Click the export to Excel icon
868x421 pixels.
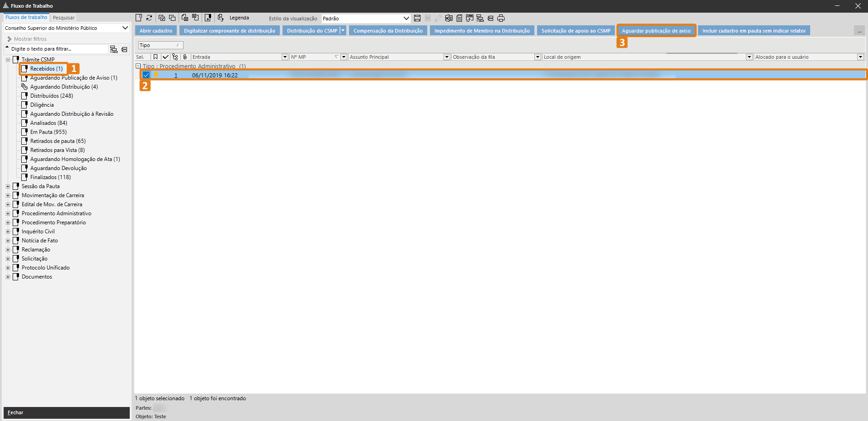point(448,18)
